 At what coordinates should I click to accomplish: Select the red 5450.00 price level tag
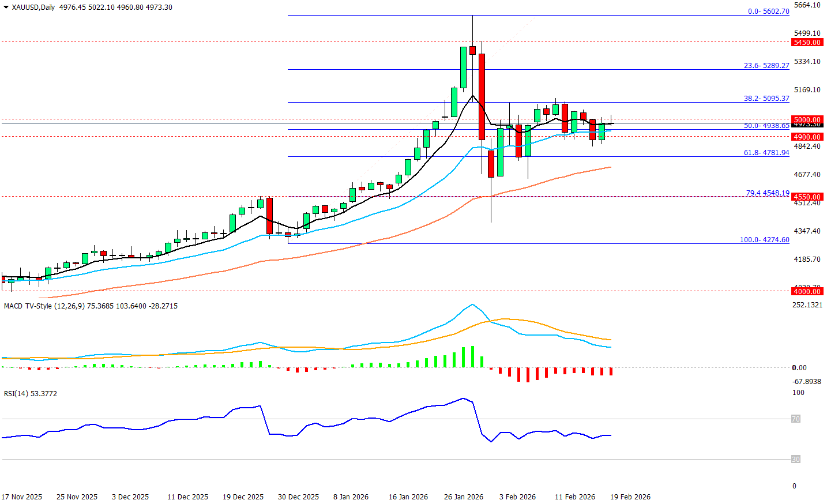click(807, 42)
